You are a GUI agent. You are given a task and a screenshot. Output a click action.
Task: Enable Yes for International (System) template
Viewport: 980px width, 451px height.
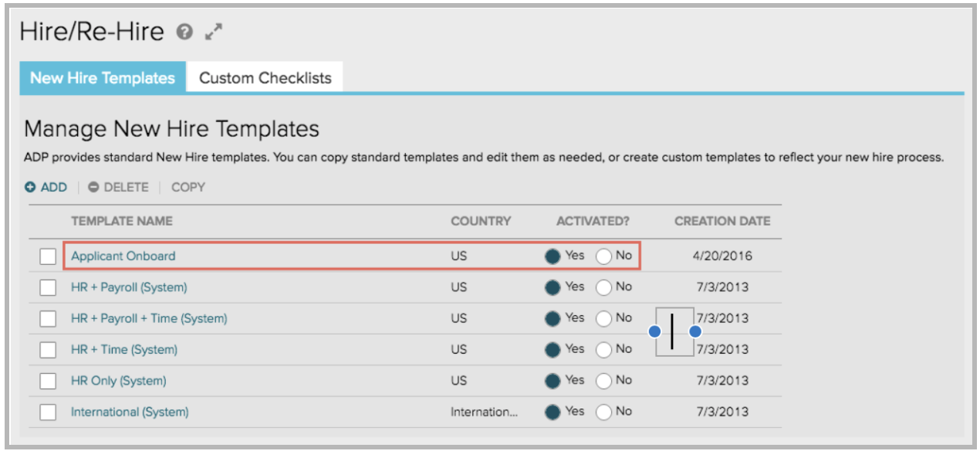tap(553, 412)
